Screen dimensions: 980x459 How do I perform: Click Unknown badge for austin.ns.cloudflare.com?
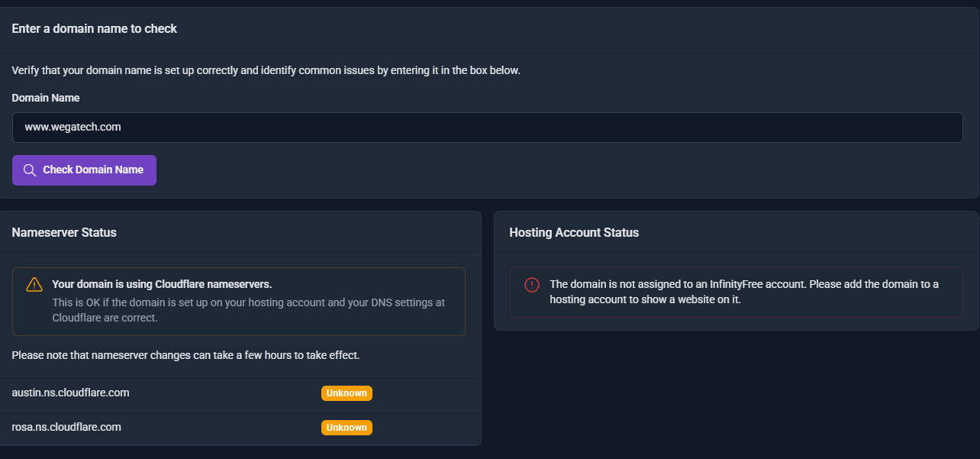tap(347, 393)
